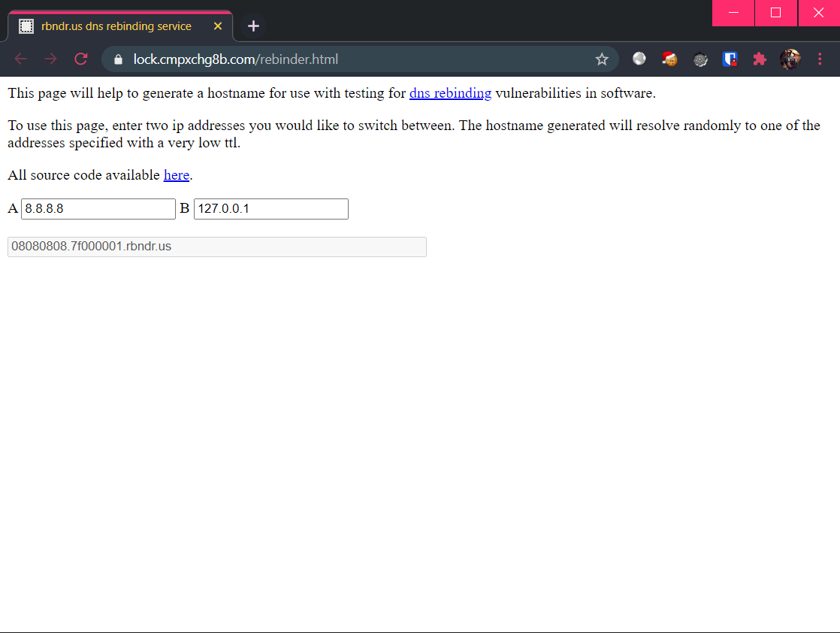Viewport: 840px width, 633px height.
Task: Open the Bitwarden shield extension
Action: click(x=730, y=59)
